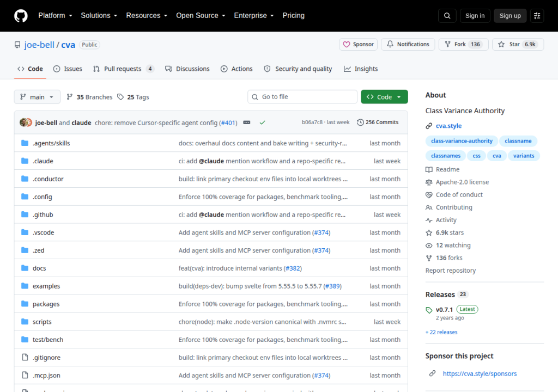Click the link icon beside cva.style
Screen dimensions: 558x392
[429, 126]
